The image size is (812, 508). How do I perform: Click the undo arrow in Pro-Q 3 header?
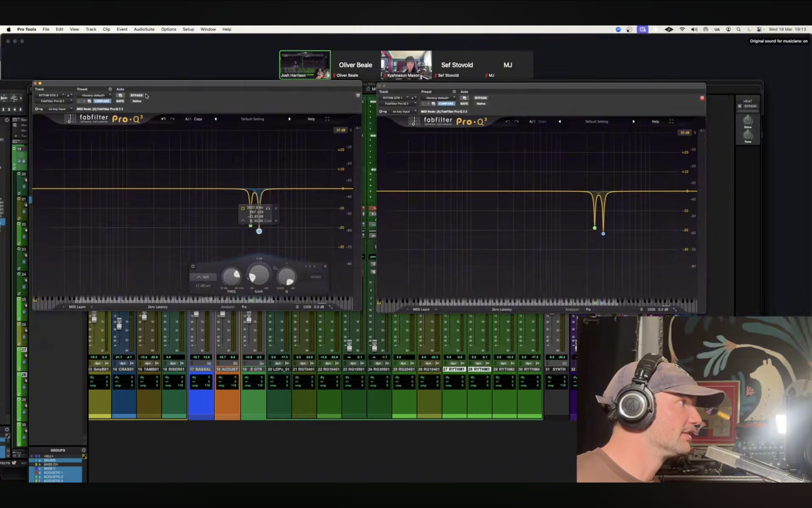(163, 119)
